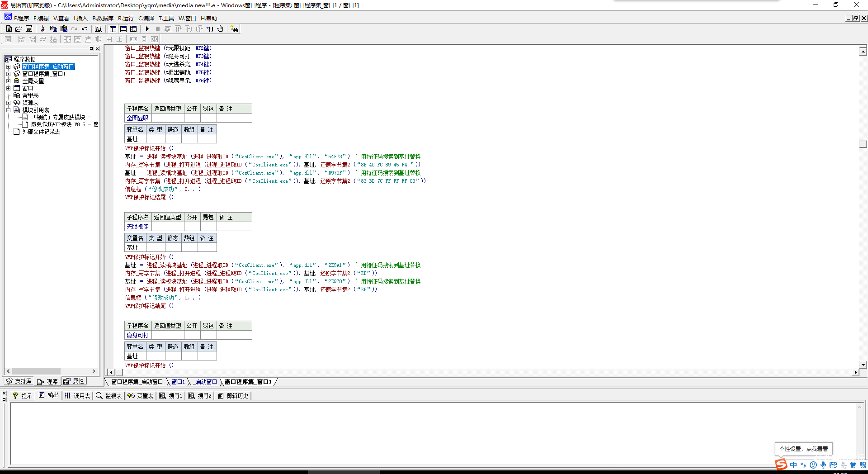
Task: Toggle the combined panels layout icon
Action: point(133,28)
